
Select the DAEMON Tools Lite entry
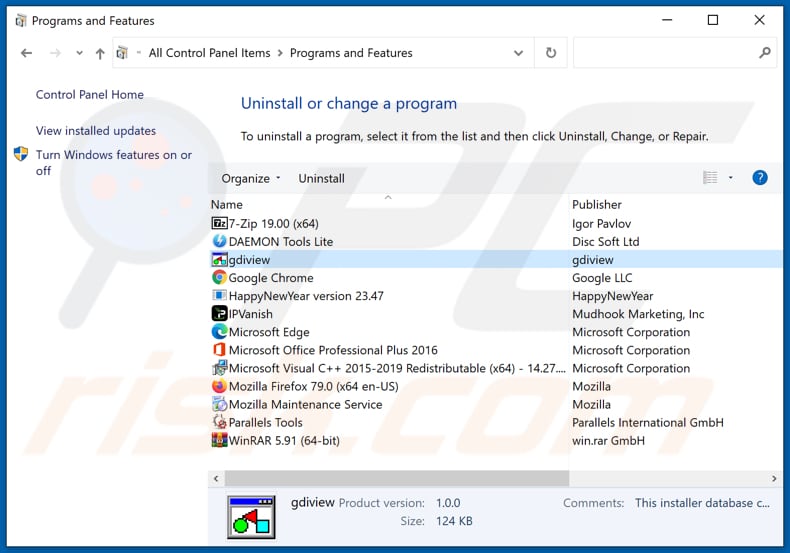pos(281,242)
